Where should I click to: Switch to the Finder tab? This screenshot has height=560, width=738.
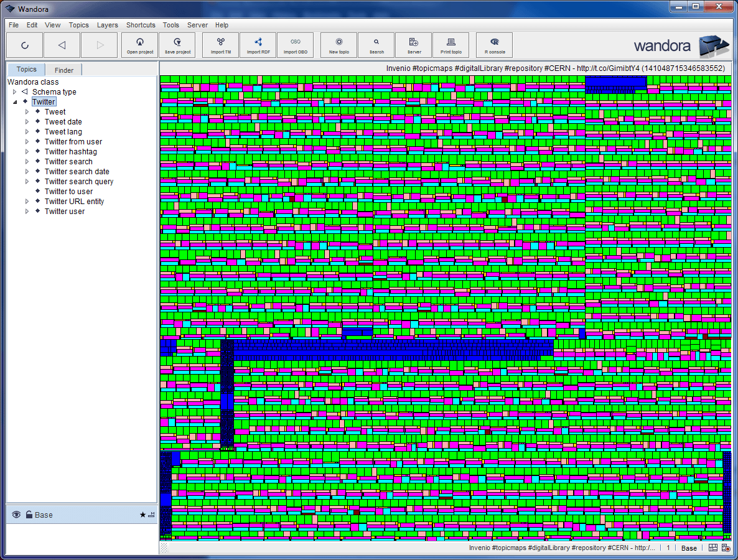[x=63, y=70]
